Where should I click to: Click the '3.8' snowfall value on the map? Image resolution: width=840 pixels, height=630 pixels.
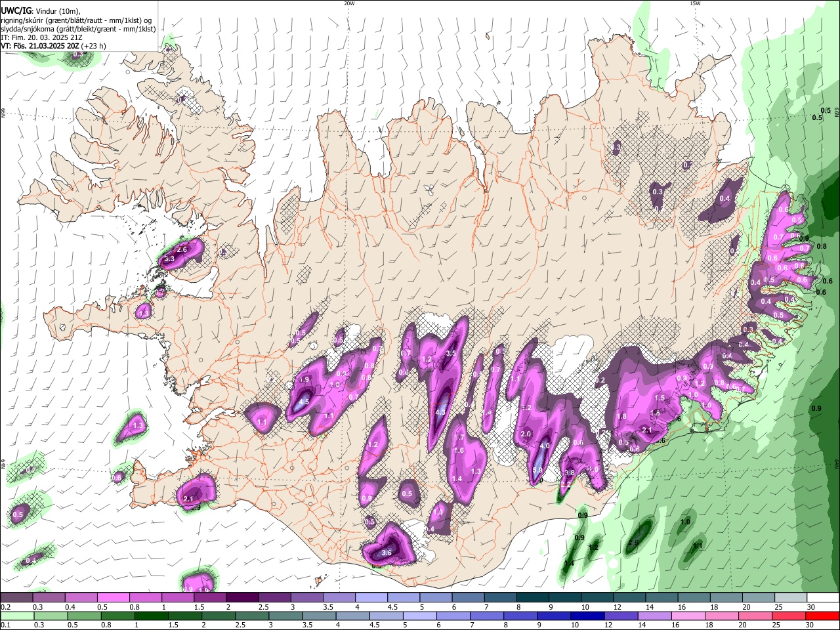[570, 472]
